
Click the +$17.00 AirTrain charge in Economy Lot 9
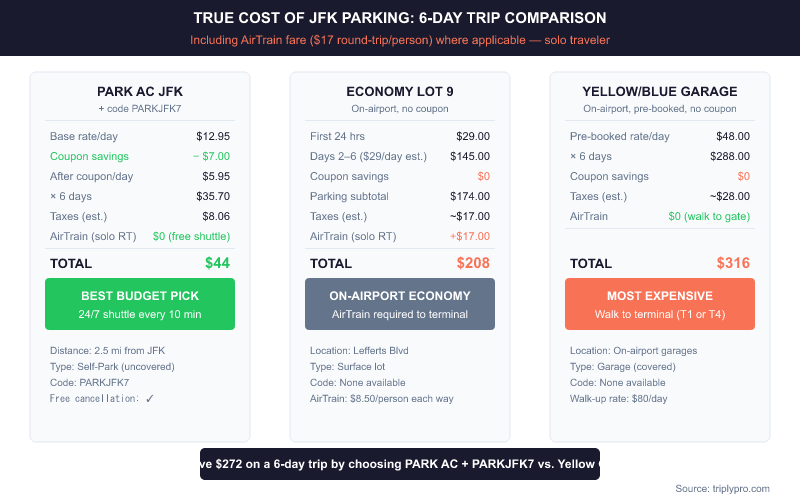pos(469,236)
